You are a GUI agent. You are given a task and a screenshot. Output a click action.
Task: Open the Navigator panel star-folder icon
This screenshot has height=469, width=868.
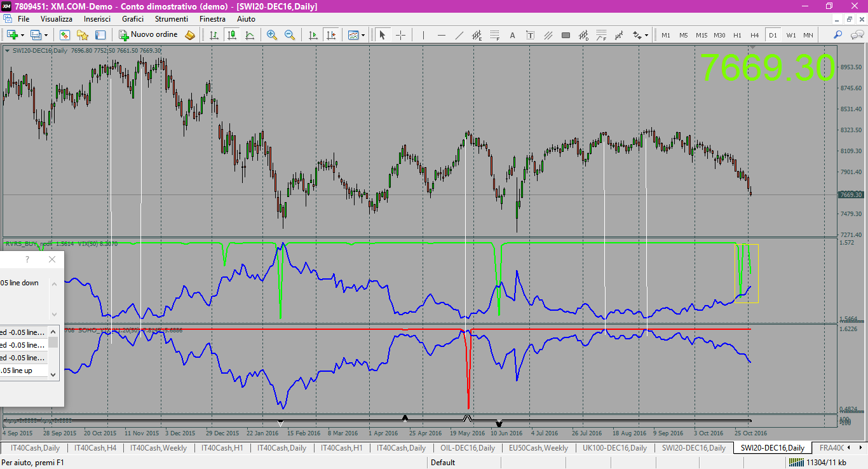82,35
